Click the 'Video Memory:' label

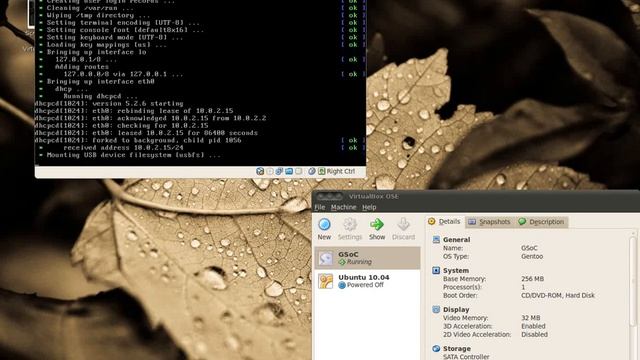point(465,318)
